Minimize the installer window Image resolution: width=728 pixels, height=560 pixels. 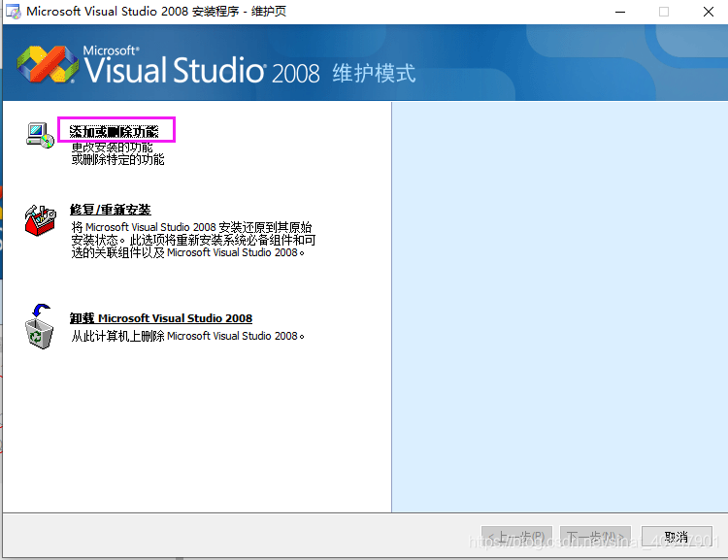click(620, 12)
